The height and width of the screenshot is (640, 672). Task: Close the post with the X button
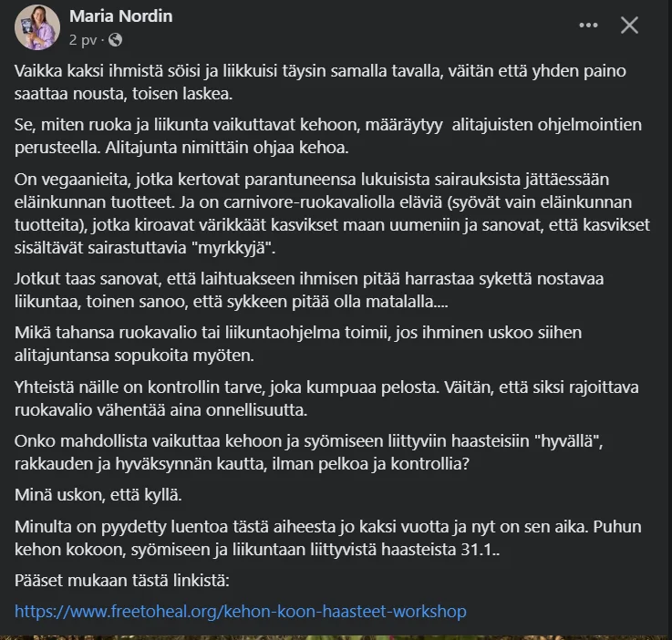[629, 26]
